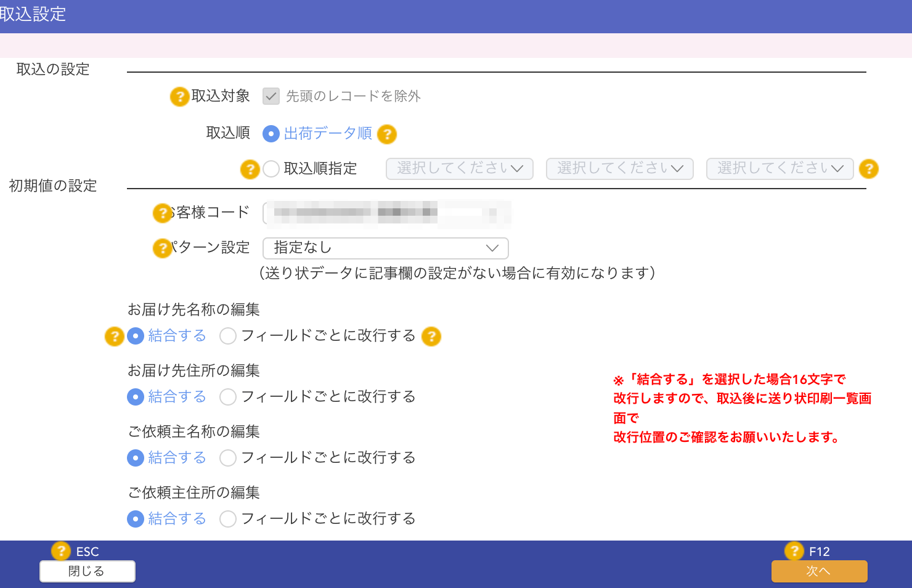Click the お客様コード input field
This screenshot has height=588, width=912.
(386, 213)
